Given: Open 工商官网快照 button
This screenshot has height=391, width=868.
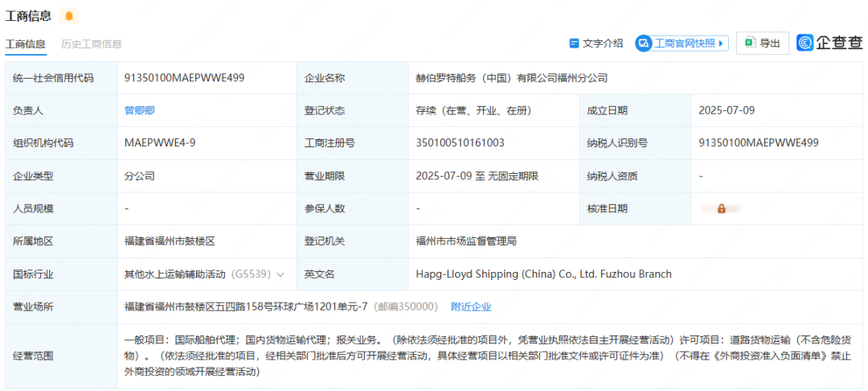Looking at the screenshot, I should click(x=682, y=43).
